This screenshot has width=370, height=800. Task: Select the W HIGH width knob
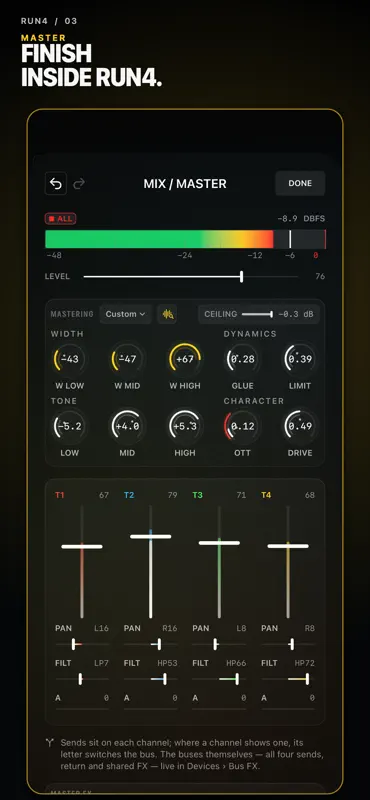point(185,359)
